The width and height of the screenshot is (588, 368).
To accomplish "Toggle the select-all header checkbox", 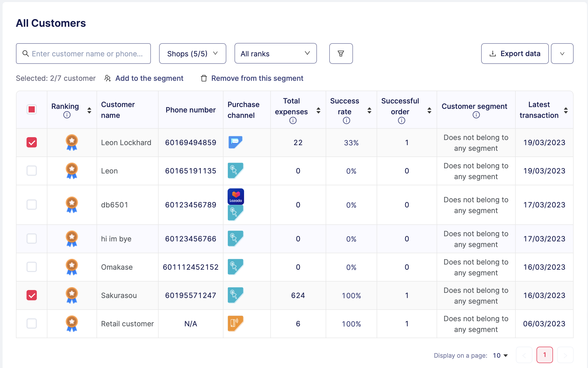I will coord(32,109).
